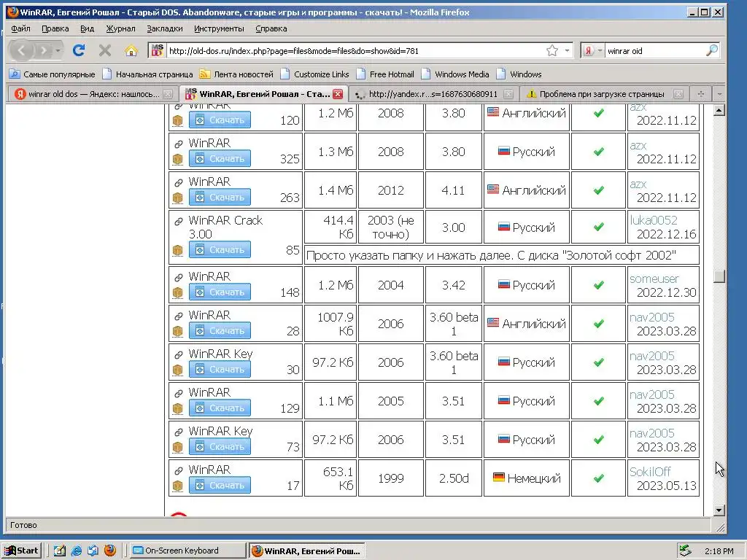
Task: Click the site favicon in the address bar
Action: tap(158, 50)
